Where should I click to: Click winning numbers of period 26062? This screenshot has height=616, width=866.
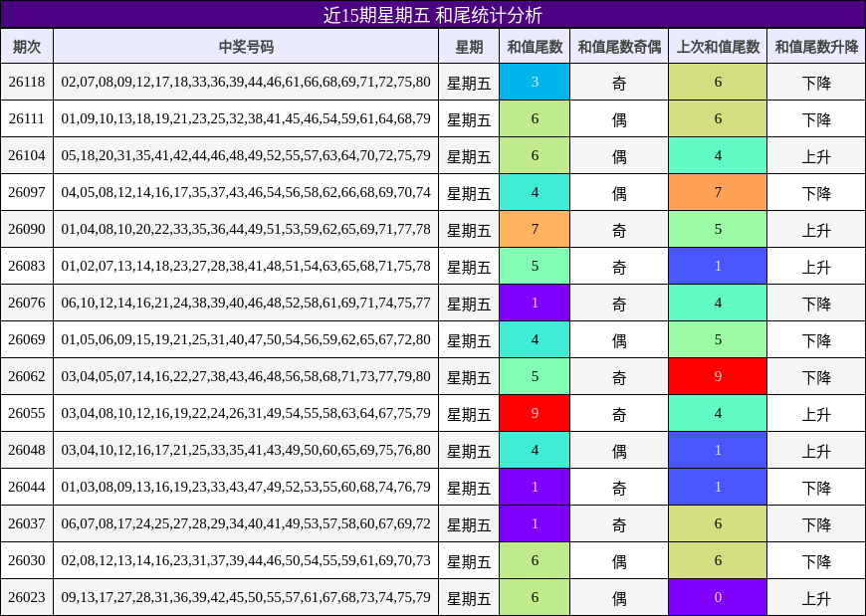point(246,376)
